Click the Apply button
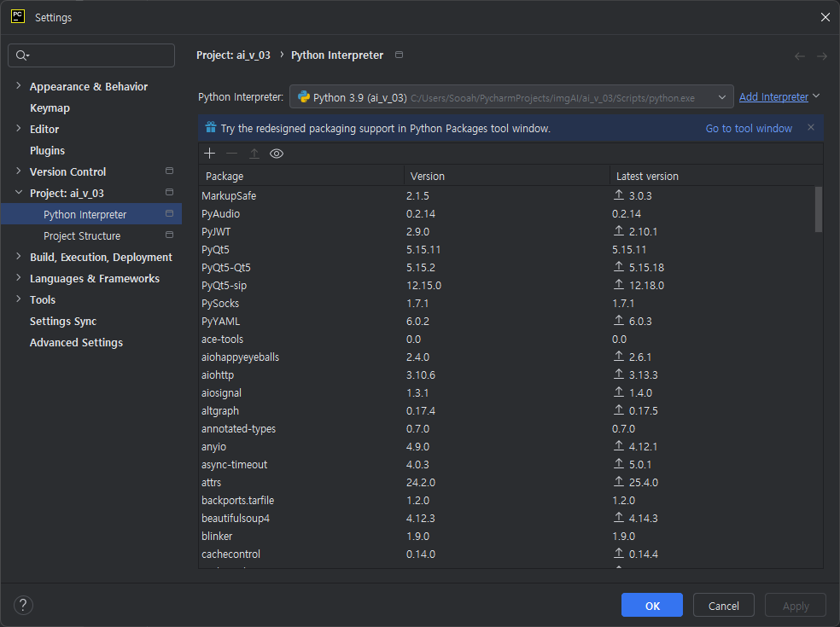840x627 pixels. tap(796, 605)
